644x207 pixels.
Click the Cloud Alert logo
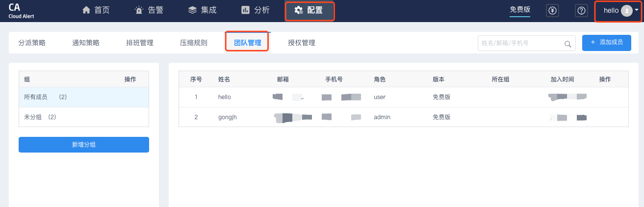[x=21, y=10]
